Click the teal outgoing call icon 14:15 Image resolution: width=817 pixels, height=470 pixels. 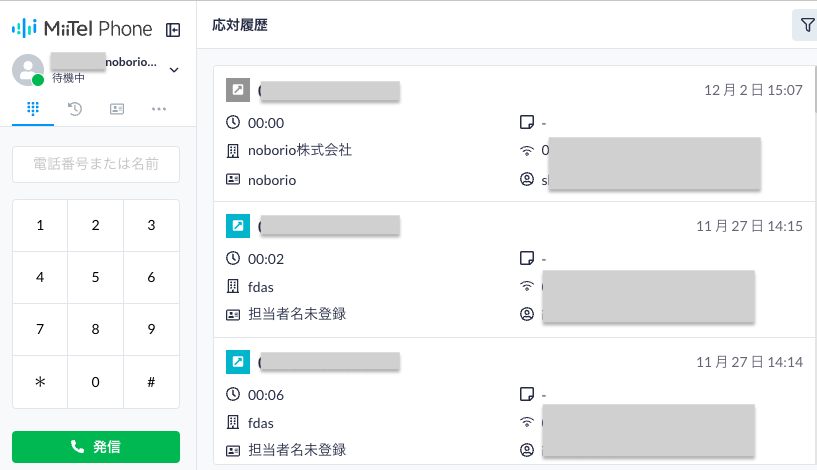238,226
